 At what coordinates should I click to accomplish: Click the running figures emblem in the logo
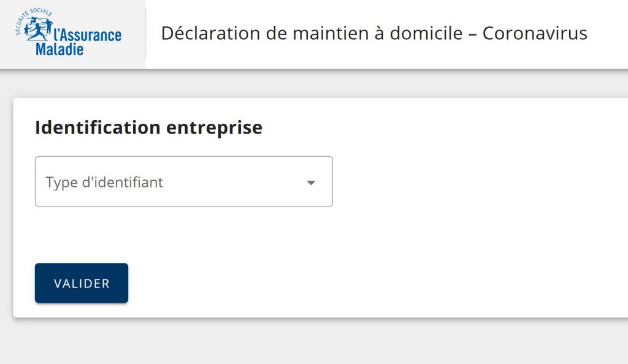(38, 29)
